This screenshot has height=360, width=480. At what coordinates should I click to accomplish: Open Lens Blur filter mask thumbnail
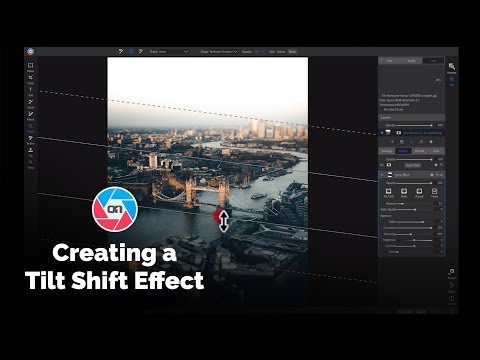(390, 175)
